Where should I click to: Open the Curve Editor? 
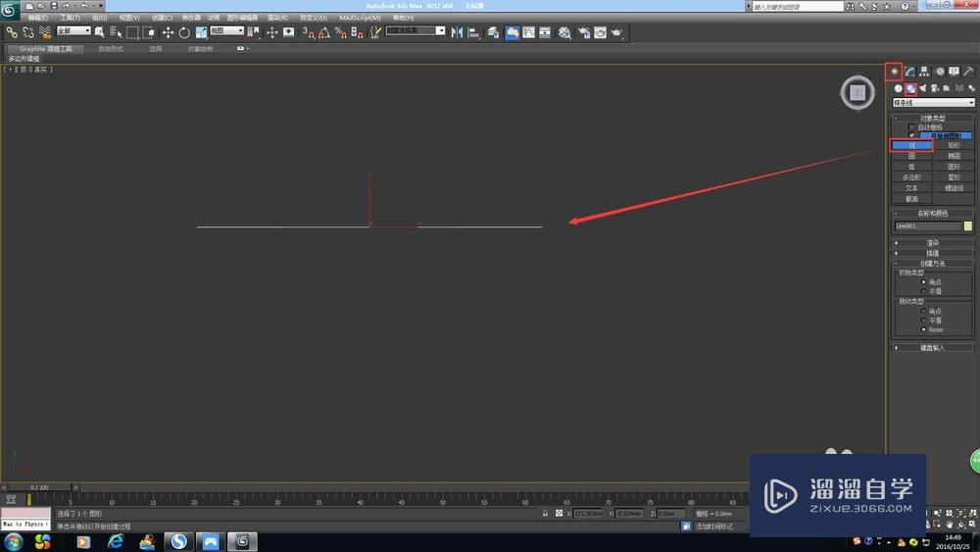529,32
